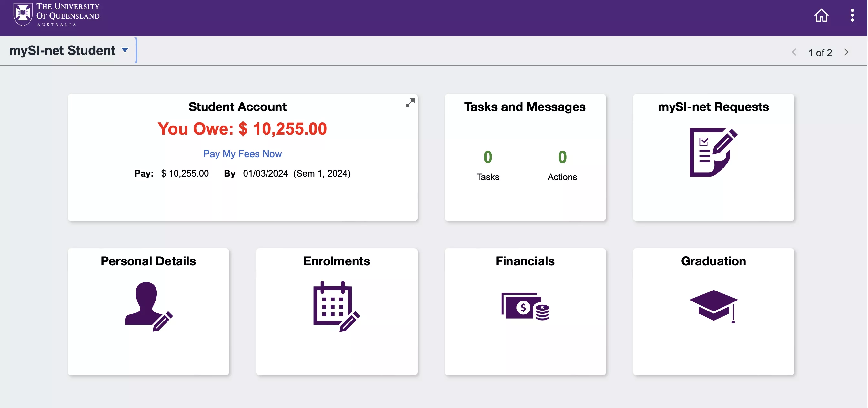The width and height of the screenshot is (868, 408).
Task: Open the Financials money icon
Action: click(x=525, y=306)
